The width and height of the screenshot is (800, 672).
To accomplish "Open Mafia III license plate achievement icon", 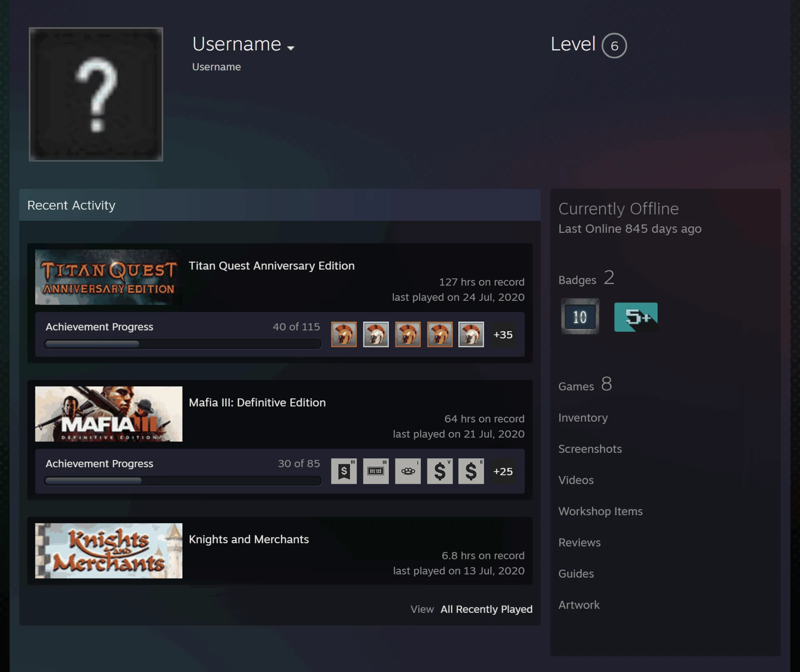I will pyautogui.click(x=376, y=471).
